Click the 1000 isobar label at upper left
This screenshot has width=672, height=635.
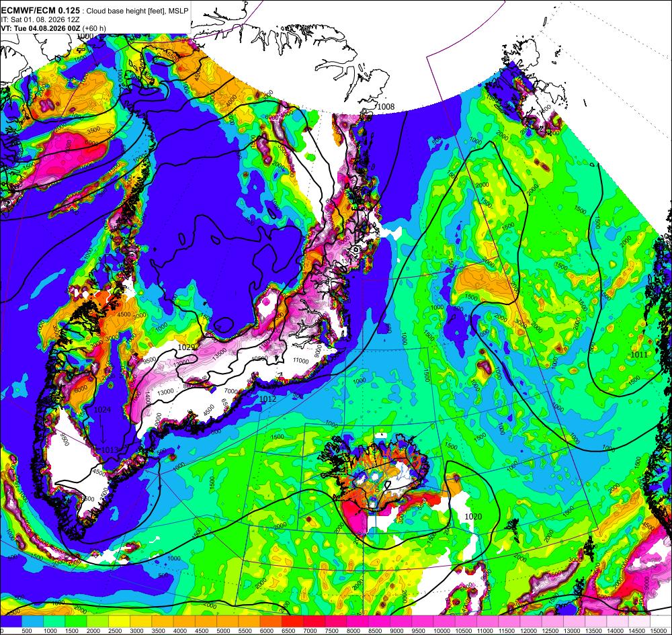click(85, 36)
